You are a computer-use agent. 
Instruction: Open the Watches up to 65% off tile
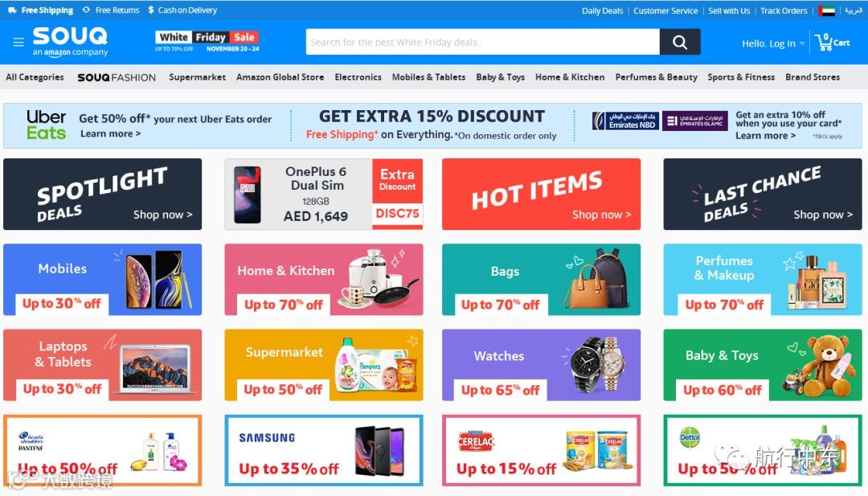click(542, 365)
